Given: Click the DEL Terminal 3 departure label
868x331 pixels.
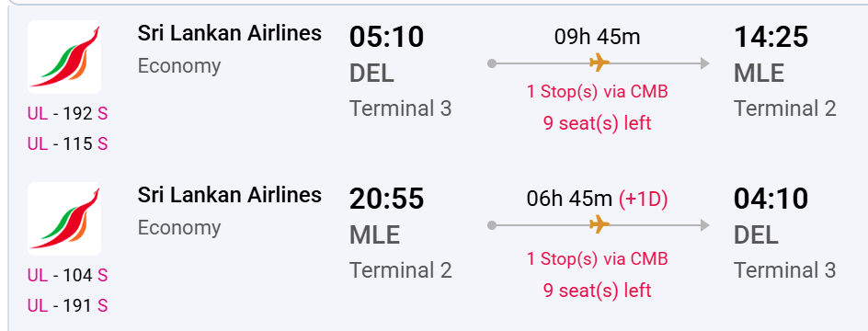Looking at the screenshot, I should coord(400,108).
